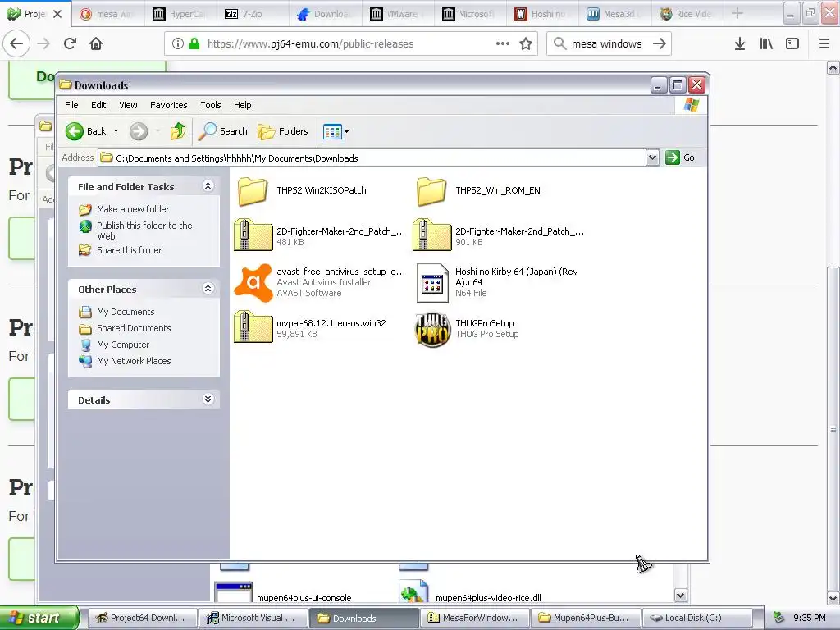
Task: Open a new Firefox tab
Action: tap(737, 13)
